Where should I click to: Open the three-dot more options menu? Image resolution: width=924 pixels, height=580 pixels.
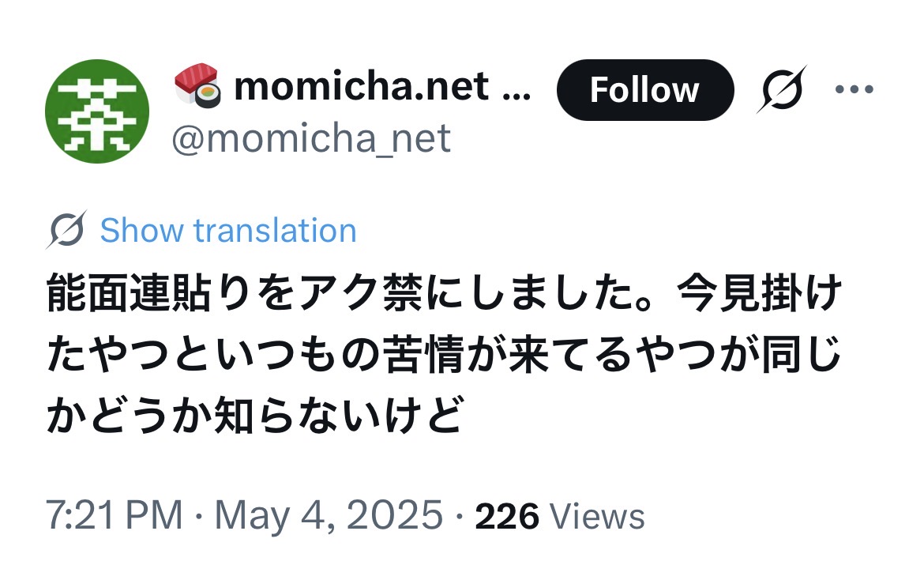857,89
